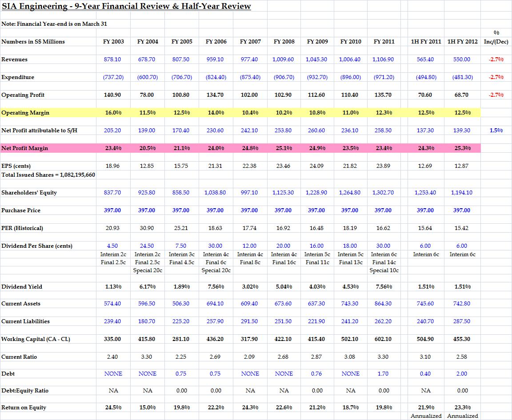
Task: Click the 'Return on Equity' row label
Action: (24, 408)
